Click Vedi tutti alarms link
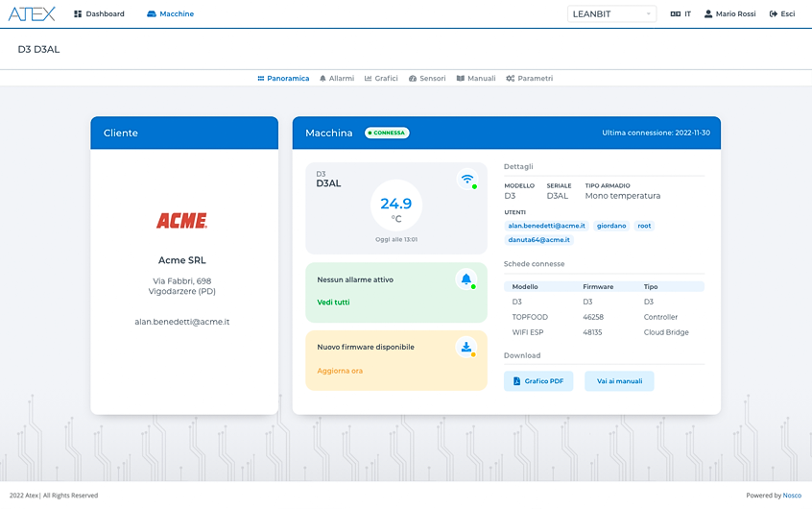Image resolution: width=812 pixels, height=509 pixels. (x=333, y=303)
